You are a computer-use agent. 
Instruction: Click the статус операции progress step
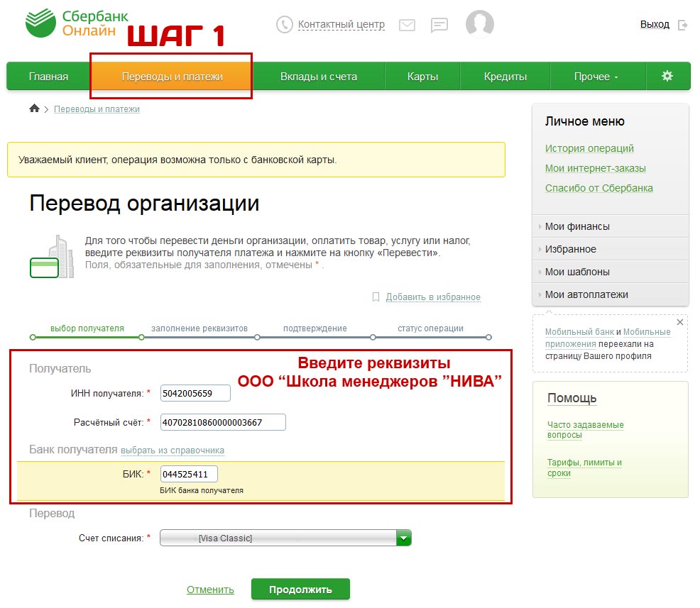click(x=430, y=328)
